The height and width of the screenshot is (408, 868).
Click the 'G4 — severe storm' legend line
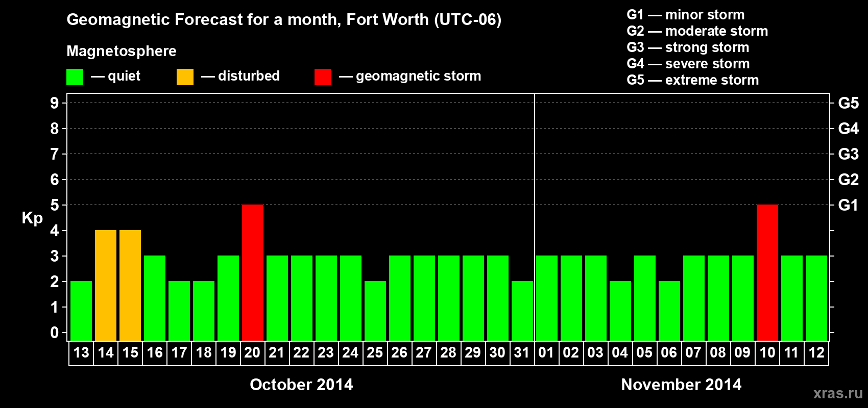[x=688, y=64]
